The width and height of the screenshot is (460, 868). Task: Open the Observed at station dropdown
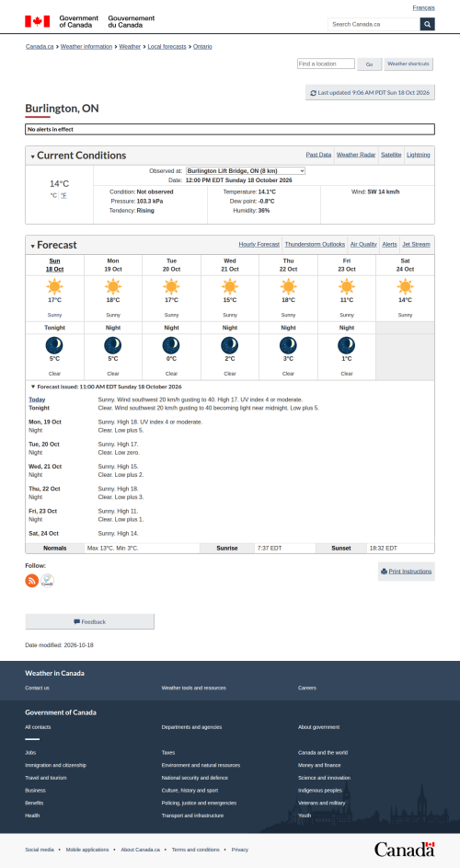246,171
